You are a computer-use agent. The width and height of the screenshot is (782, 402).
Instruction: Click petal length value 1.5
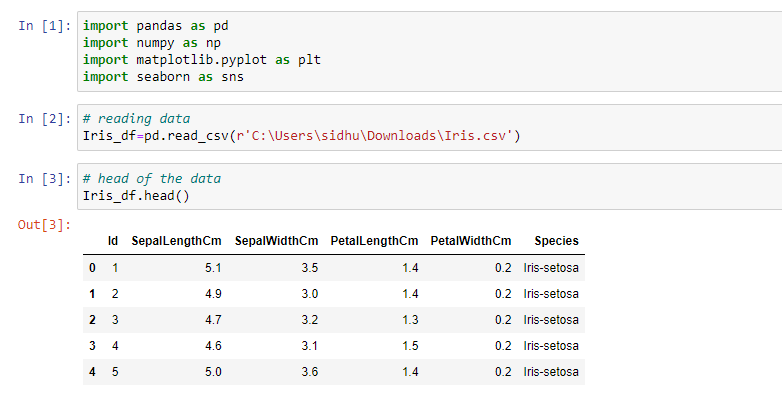coord(410,346)
